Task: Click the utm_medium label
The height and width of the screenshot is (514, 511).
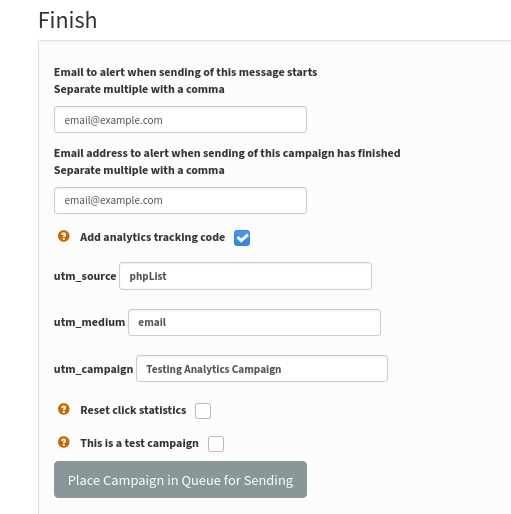Action: point(89,322)
